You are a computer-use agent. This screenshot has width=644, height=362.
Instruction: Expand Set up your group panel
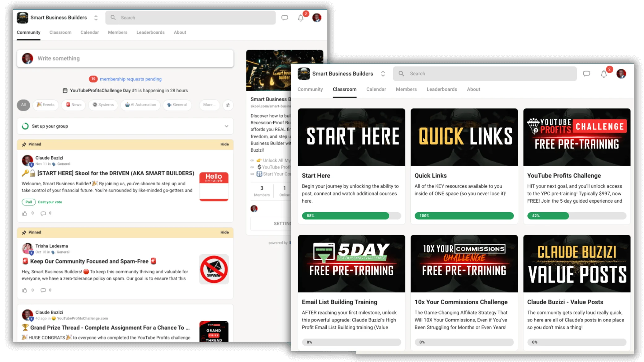point(226,126)
